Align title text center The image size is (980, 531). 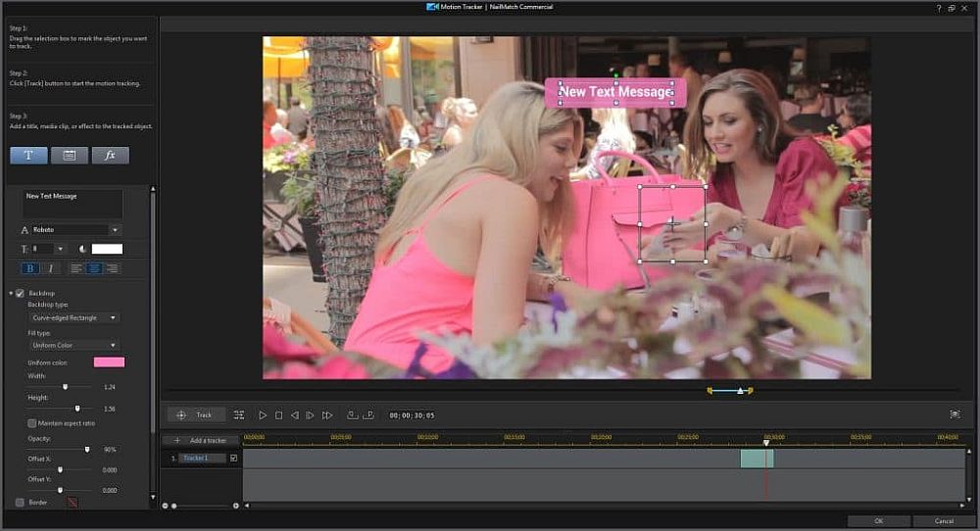tap(94, 268)
